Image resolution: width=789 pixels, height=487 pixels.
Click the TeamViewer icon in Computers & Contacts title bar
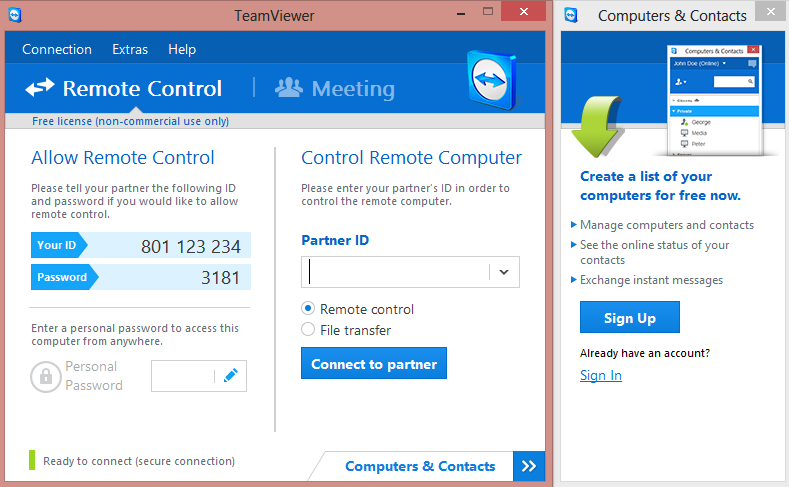tap(571, 15)
